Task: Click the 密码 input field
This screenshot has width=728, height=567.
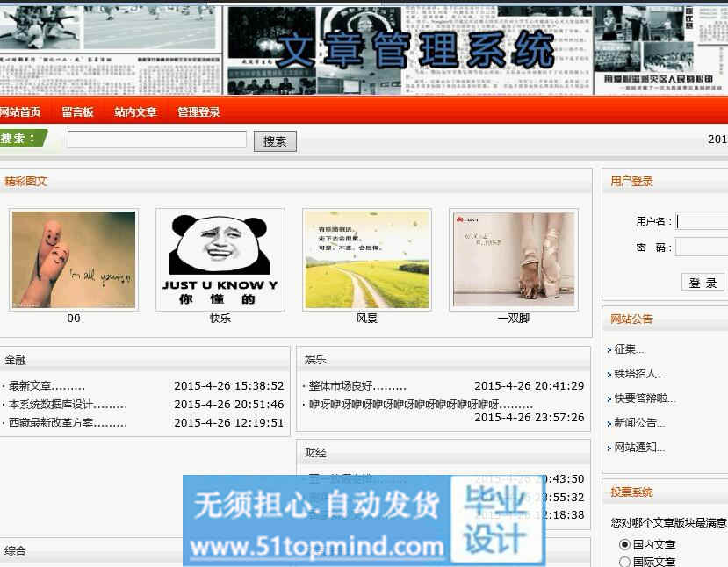Action: (702, 248)
